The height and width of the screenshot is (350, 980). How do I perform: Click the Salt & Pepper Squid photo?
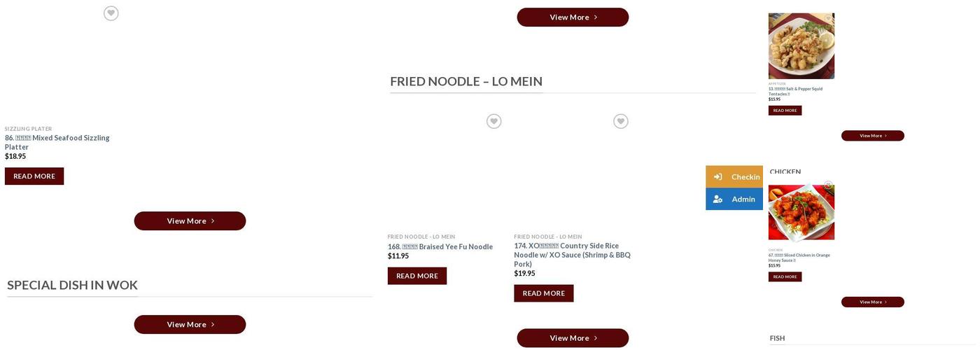point(801,48)
